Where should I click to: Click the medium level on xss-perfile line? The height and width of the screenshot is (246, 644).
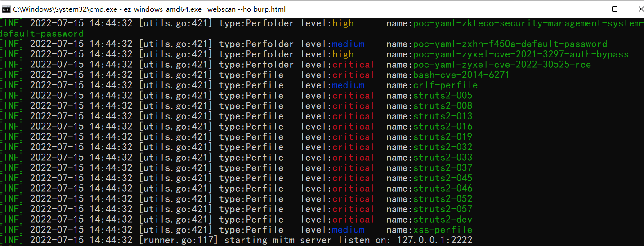click(348, 230)
